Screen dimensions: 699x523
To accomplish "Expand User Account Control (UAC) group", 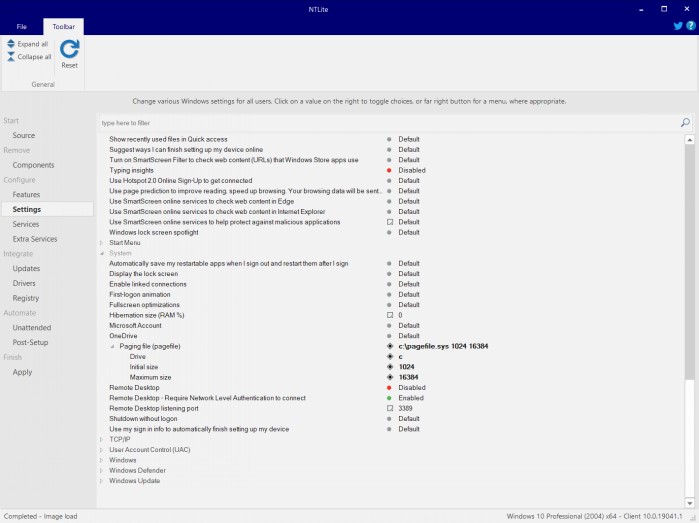I will [102, 449].
